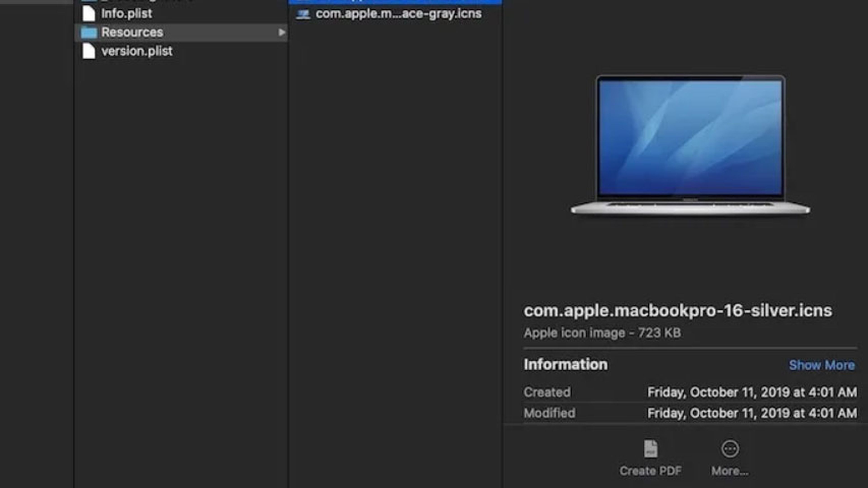Select the version.plist file name
868x488 pixels.
[x=137, y=51]
